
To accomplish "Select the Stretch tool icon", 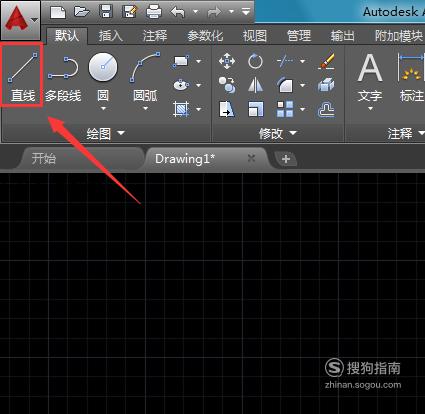I will click(x=227, y=109).
